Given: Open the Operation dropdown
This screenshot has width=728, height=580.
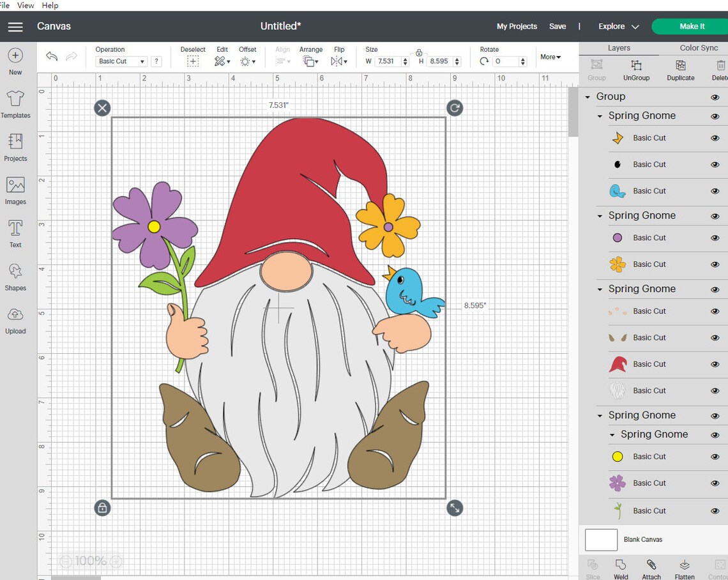Looking at the screenshot, I should pos(121,61).
